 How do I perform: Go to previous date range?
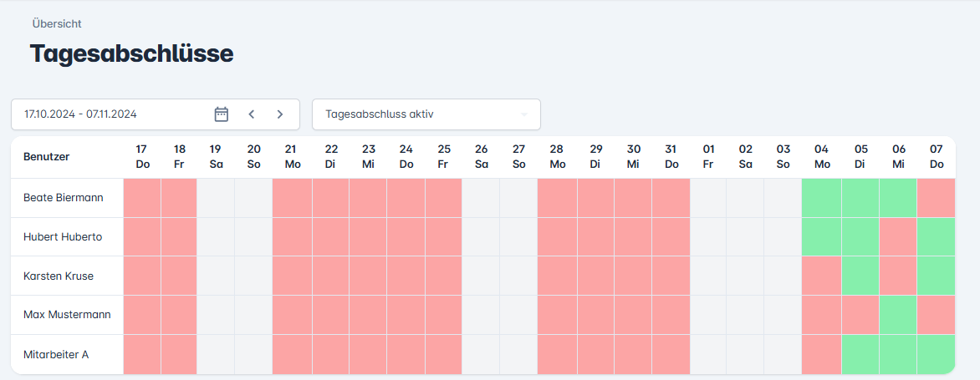[x=251, y=114]
